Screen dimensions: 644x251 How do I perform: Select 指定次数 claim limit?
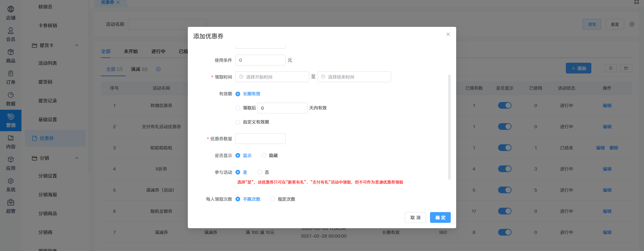click(x=283, y=199)
